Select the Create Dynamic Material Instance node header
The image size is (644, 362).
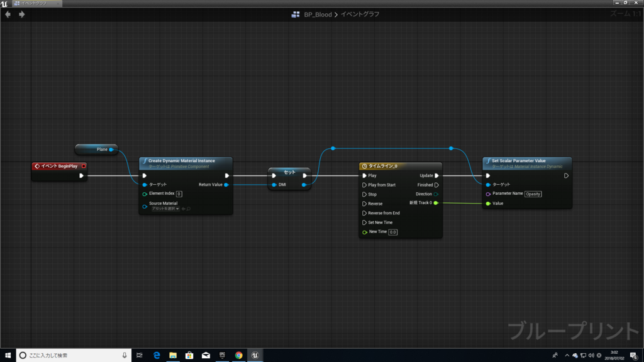tap(186, 163)
